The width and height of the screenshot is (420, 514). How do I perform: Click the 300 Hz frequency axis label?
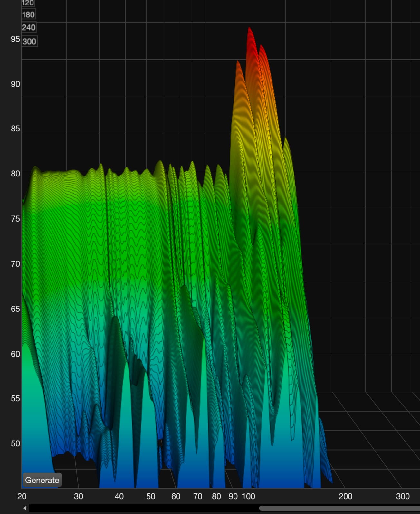(x=403, y=496)
